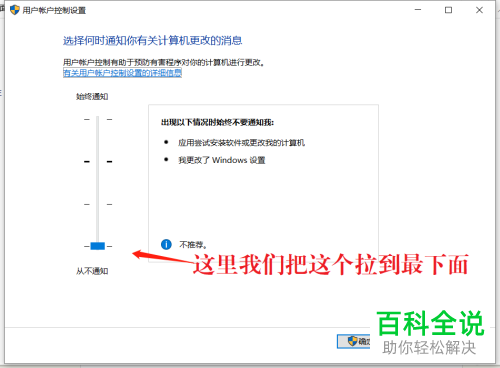Click the 确定 button with shield icon
The width and height of the screenshot is (500, 368).
pyautogui.click(x=354, y=341)
